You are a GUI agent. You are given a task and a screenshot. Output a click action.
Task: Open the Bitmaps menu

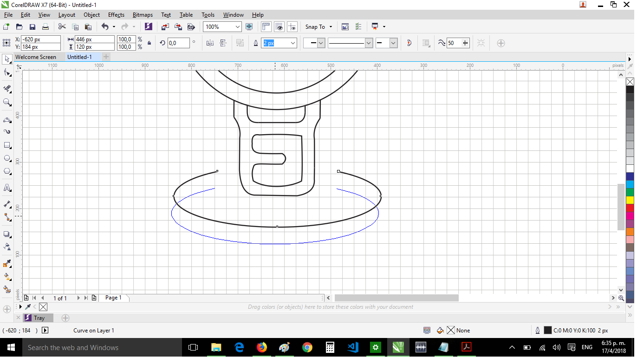(x=143, y=15)
